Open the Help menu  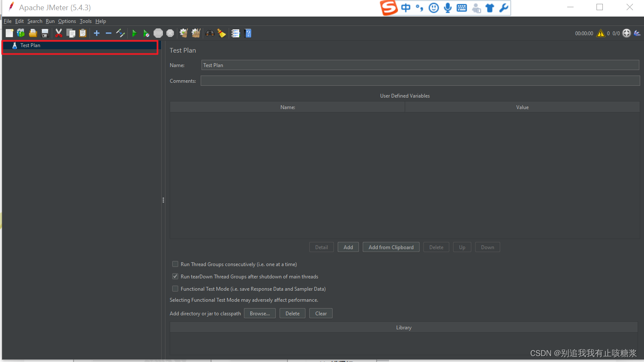click(x=101, y=21)
